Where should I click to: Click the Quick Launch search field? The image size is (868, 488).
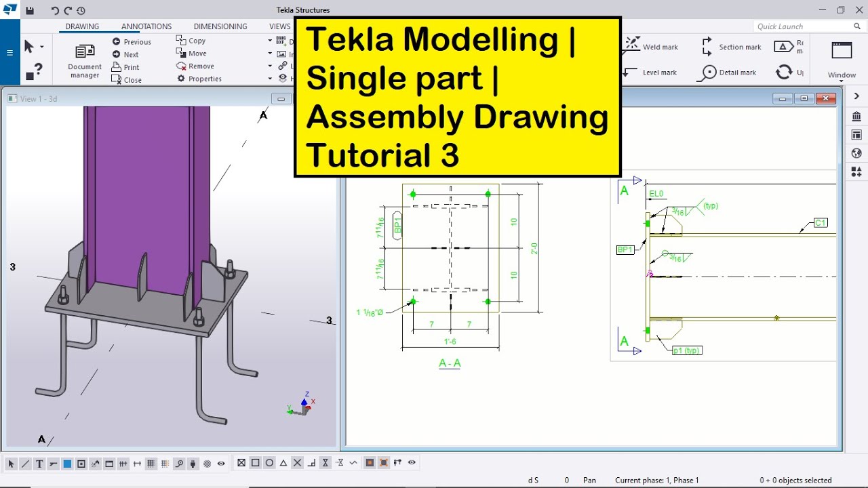point(802,26)
